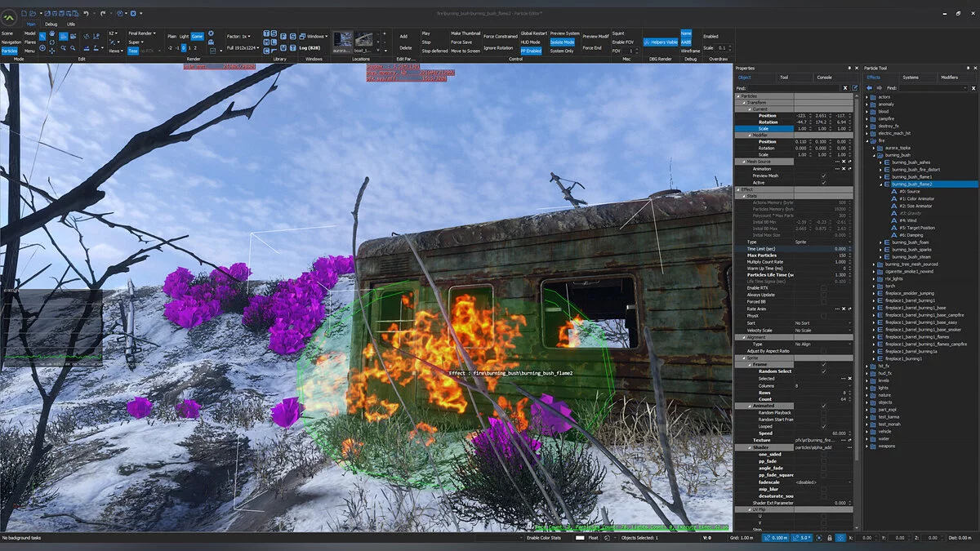Click the undo arrow in the title bar
Viewport: 980px width, 551px height.
(x=86, y=13)
